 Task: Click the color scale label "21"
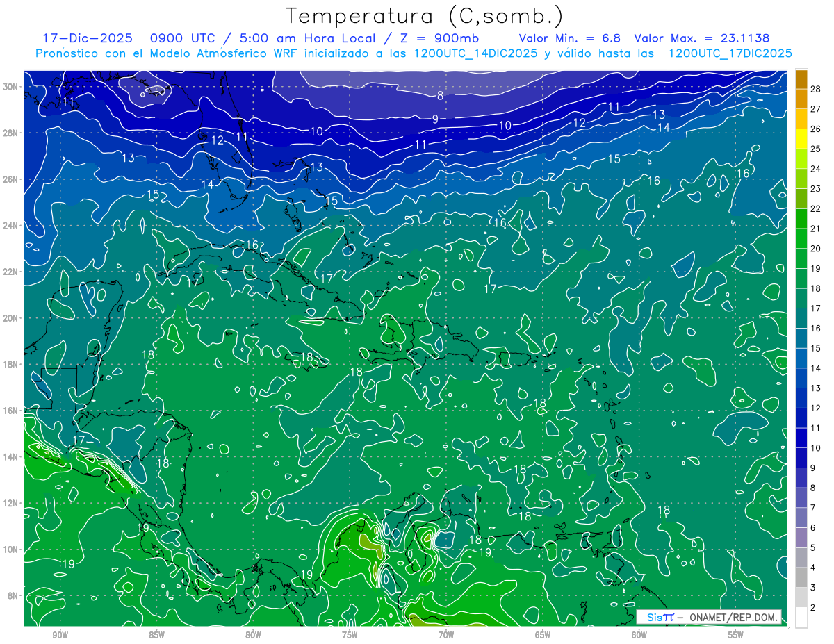[x=816, y=228]
